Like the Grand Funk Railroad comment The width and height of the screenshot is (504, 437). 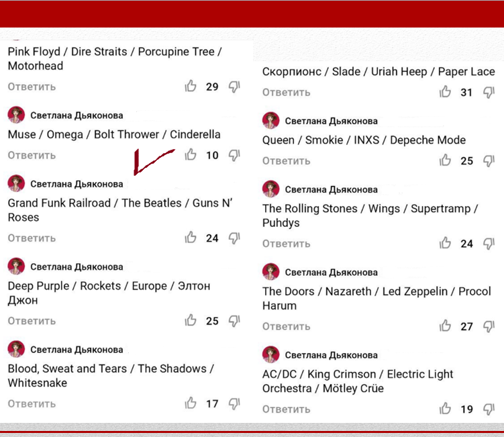(191, 238)
